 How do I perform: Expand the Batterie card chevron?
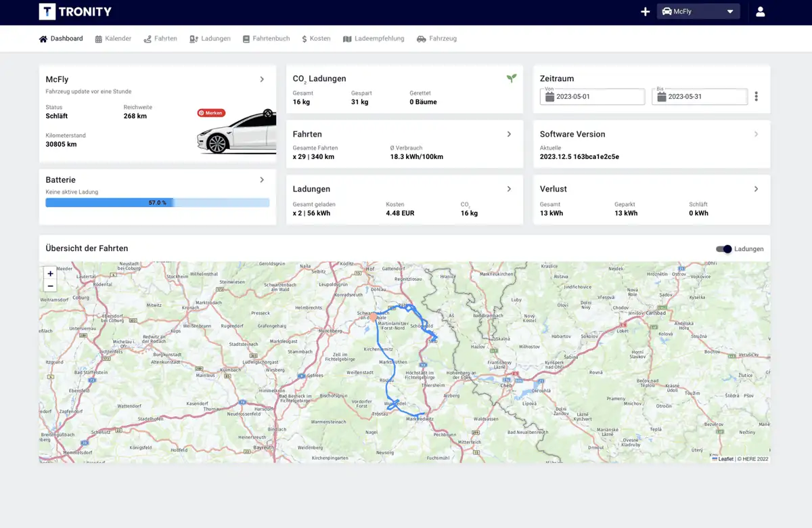click(262, 180)
